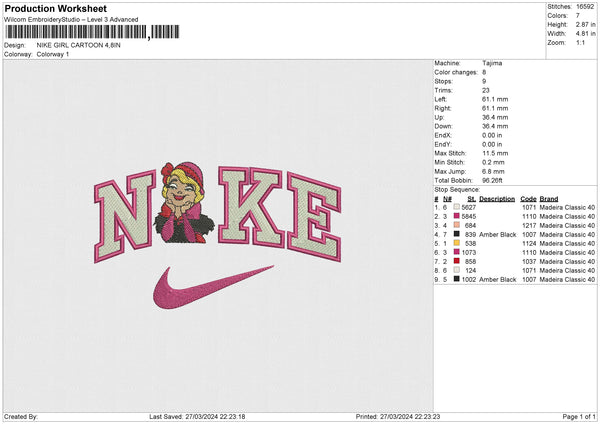Click the Down value "36.4 mm"

click(x=495, y=126)
